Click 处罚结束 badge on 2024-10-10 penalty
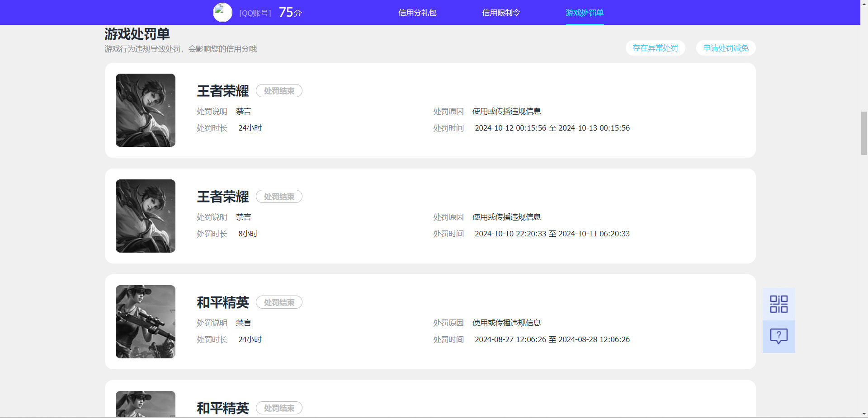The height and width of the screenshot is (418, 868). [279, 197]
